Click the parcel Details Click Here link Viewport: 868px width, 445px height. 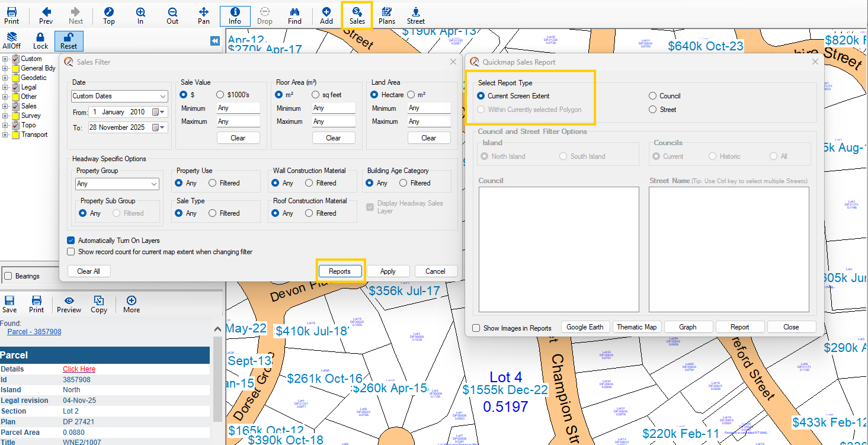(79, 369)
